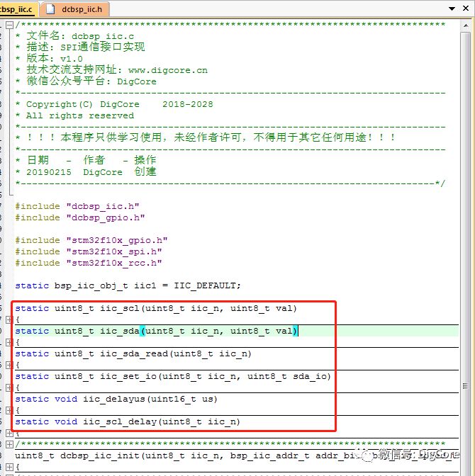The width and height of the screenshot is (475, 476).
Task: Click the bsp_iic_addr_t parameter type
Action: (x=270, y=455)
